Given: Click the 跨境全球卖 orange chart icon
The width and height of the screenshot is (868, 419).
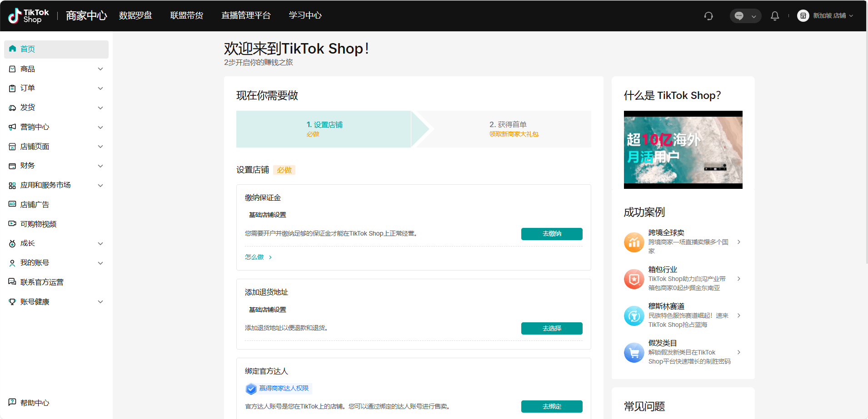Looking at the screenshot, I should [634, 242].
